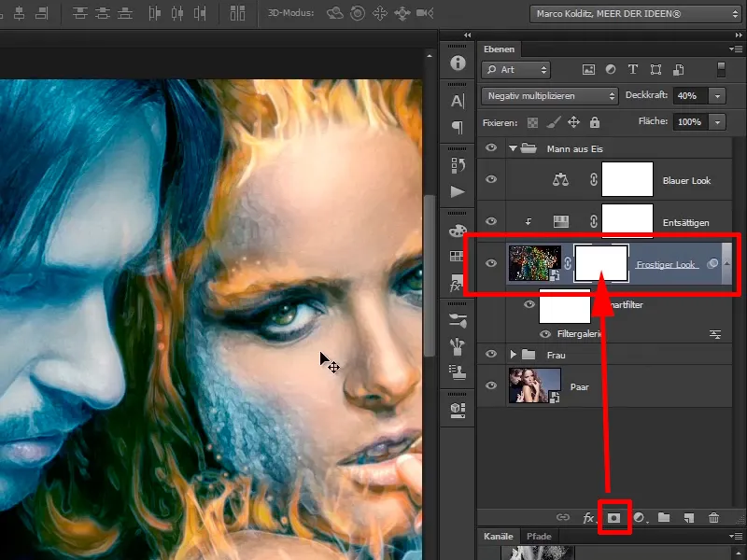
Task: Collapse smart filters arrow on Frostiger Look
Action: 726,263
